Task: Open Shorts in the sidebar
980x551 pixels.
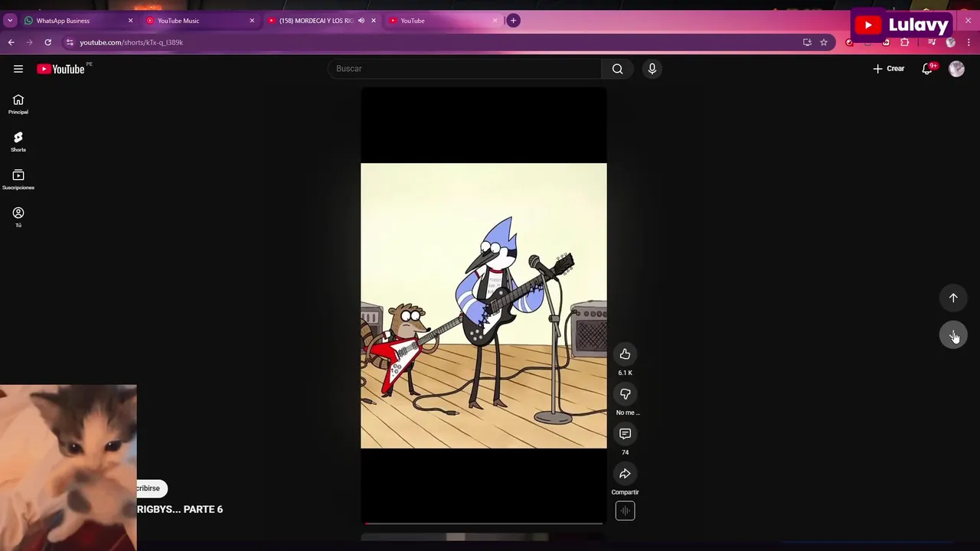Action: [18, 142]
